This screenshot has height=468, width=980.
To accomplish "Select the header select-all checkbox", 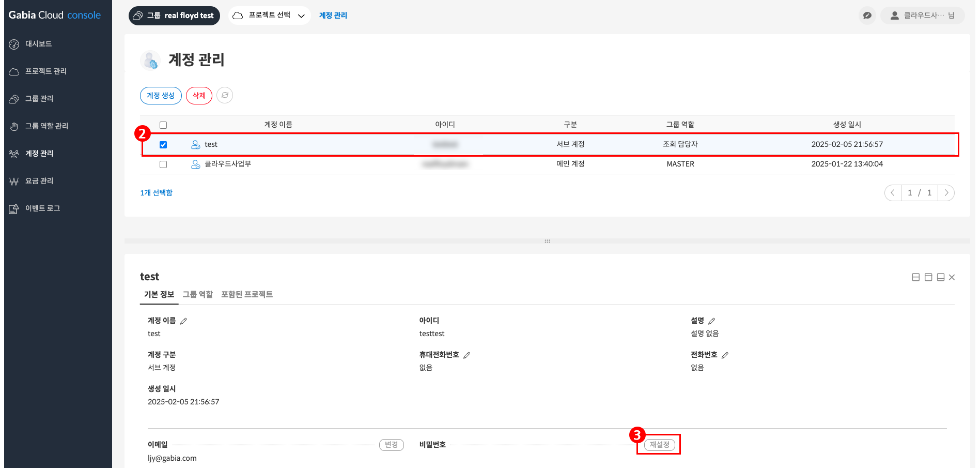I will (x=163, y=125).
